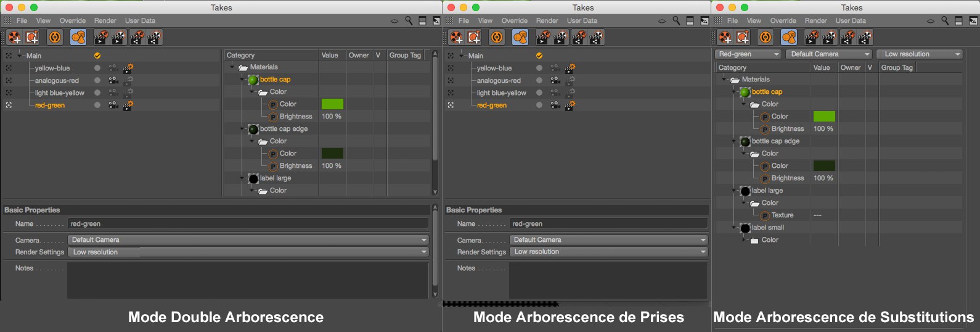Viewport: 980px width, 332px height.
Task: Click Override Group icon in middle window toolbar
Action: click(x=520, y=37)
